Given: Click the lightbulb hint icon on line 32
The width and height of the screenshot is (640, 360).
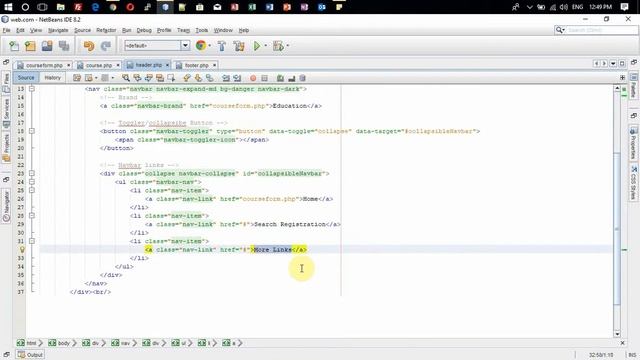Looking at the screenshot, I should point(22,249).
